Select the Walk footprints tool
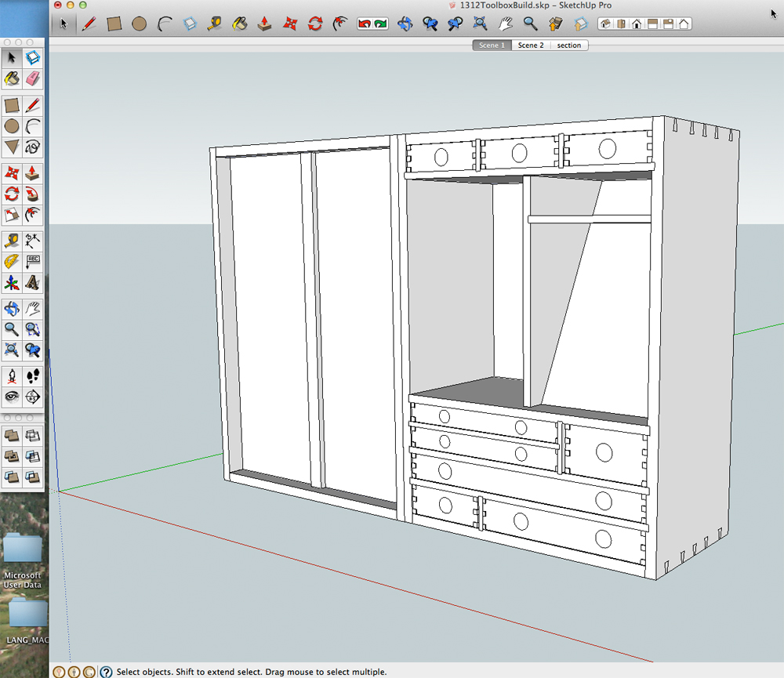Image resolution: width=784 pixels, height=678 pixels. coord(32,376)
